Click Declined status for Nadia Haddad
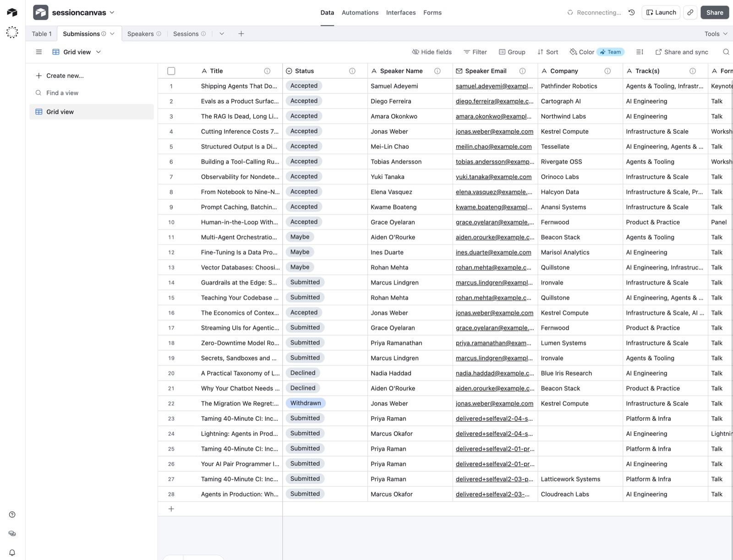 [x=303, y=373]
